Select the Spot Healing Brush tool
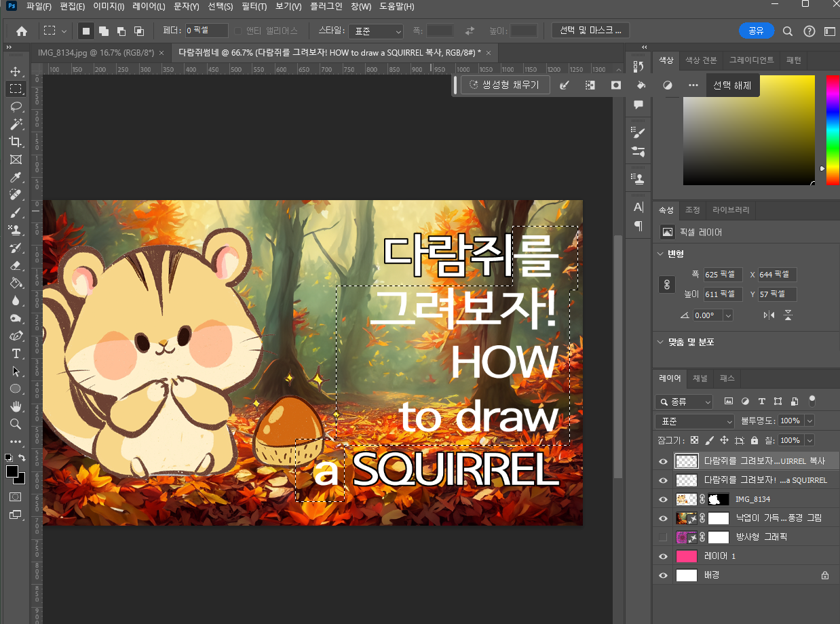This screenshot has width=840, height=624. pyautogui.click(x=15, y=195)
